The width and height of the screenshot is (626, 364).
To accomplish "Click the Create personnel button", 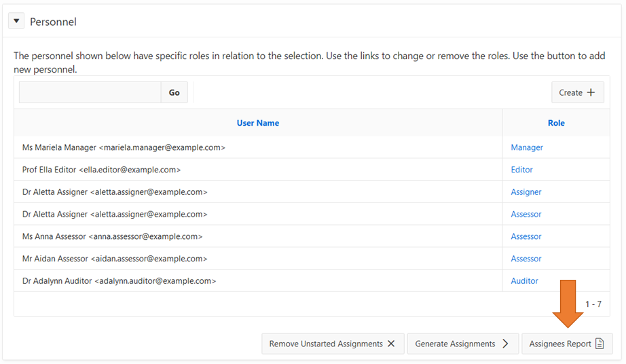I will [577, 92].
